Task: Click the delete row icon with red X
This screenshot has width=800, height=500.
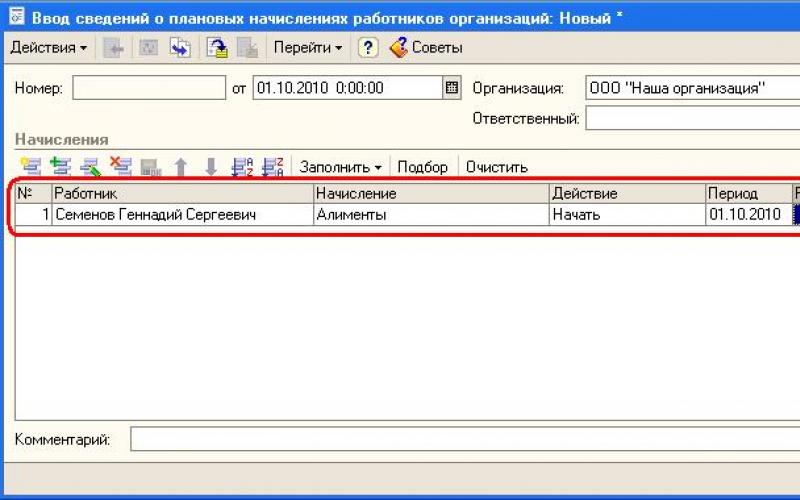Action: click(120, 167)
